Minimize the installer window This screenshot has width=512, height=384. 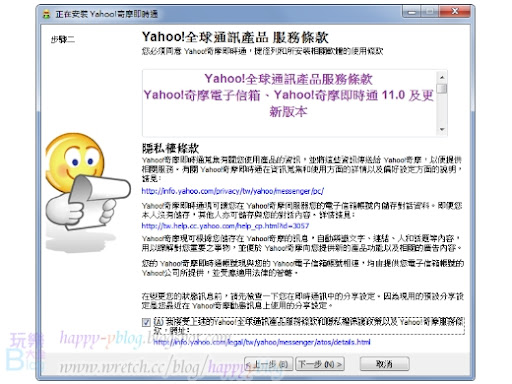[x=412, y=12]
